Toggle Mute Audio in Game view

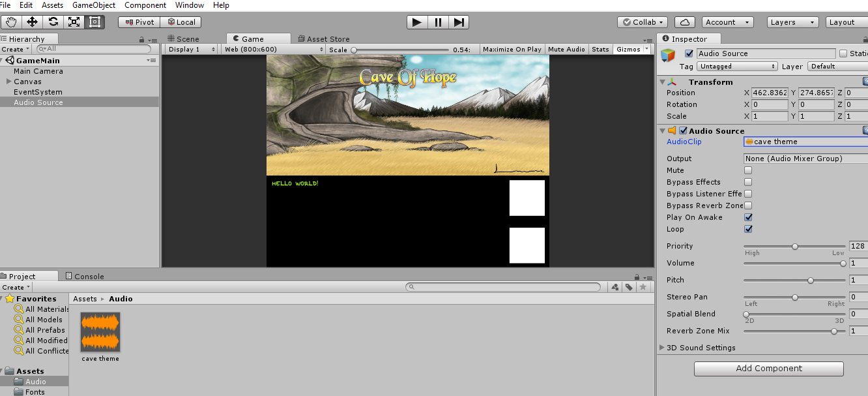[x=566, y=49]
